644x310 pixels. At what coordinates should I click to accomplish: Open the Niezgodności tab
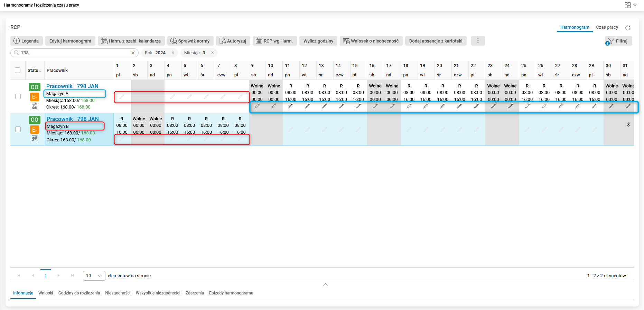click(118, 293)
